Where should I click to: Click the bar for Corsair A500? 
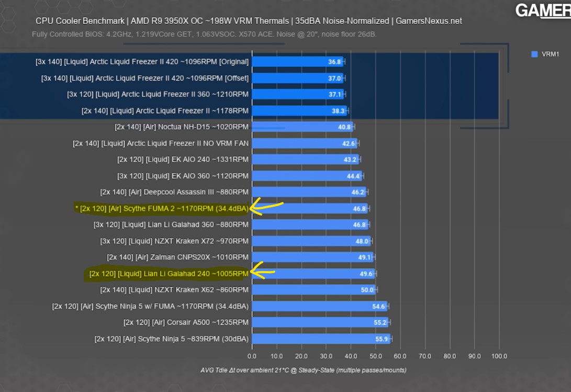(x=320, y=322)
